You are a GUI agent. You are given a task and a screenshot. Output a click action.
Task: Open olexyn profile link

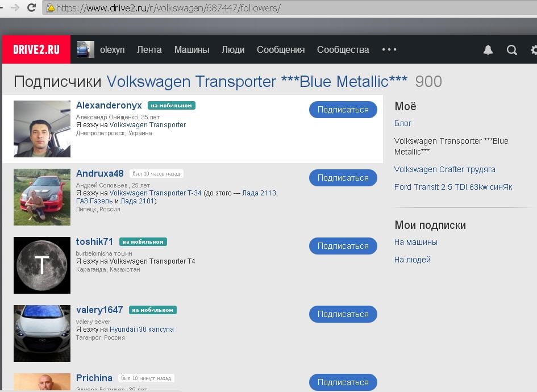112,49
